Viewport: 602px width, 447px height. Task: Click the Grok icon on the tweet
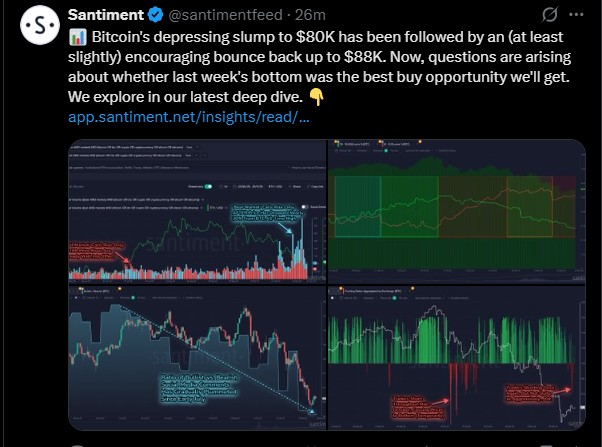point(549,17)
